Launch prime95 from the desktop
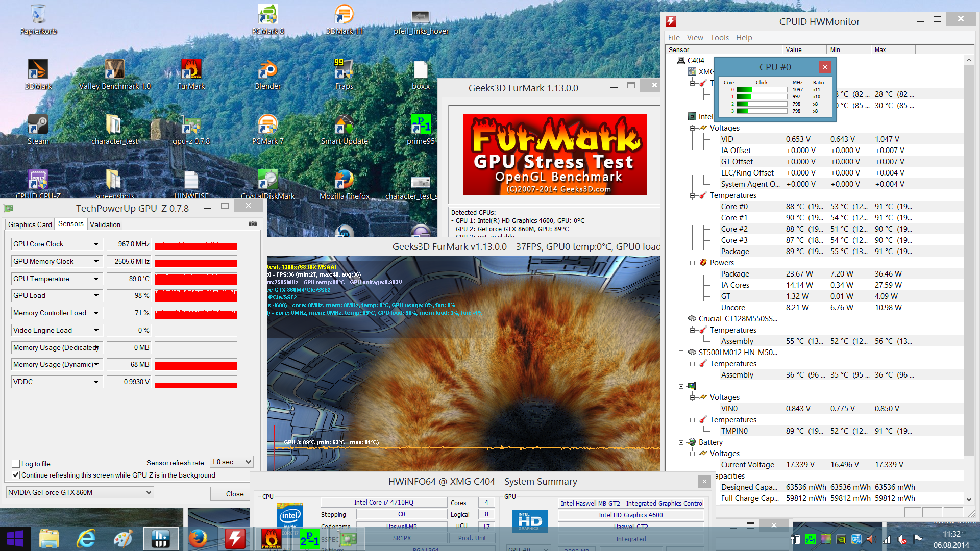The image size is (980, 551). tap(421, 130)
